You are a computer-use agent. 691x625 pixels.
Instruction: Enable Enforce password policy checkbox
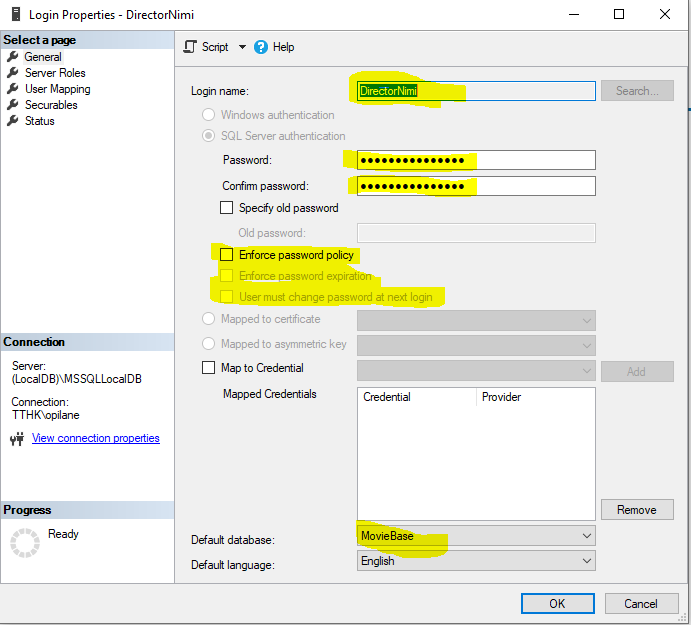(x=227, y=255)
